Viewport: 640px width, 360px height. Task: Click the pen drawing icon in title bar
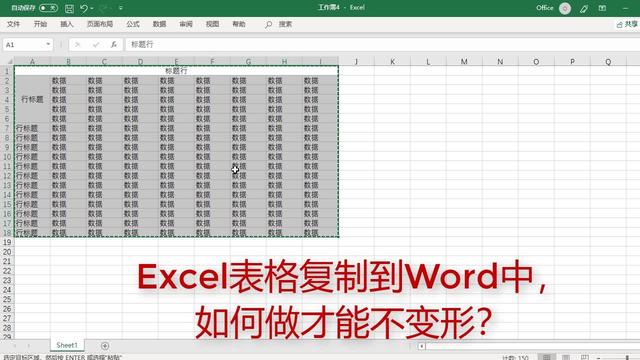pos(584,8)
